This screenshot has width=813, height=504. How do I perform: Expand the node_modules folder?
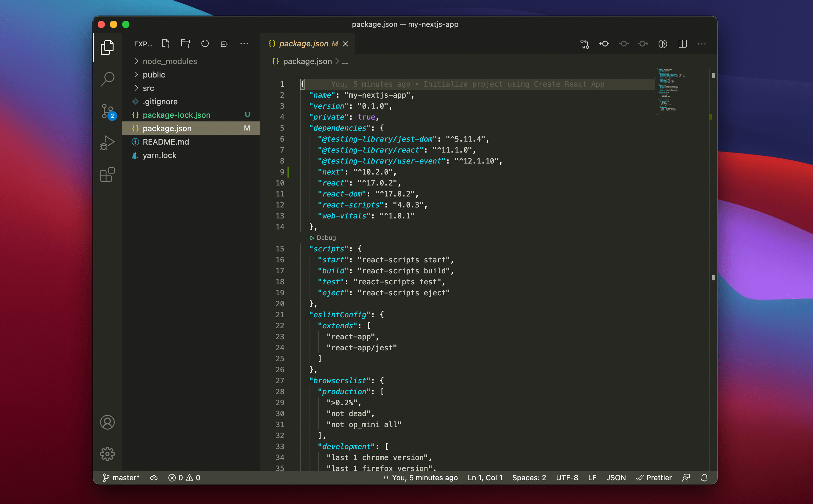tap(170, 61)
